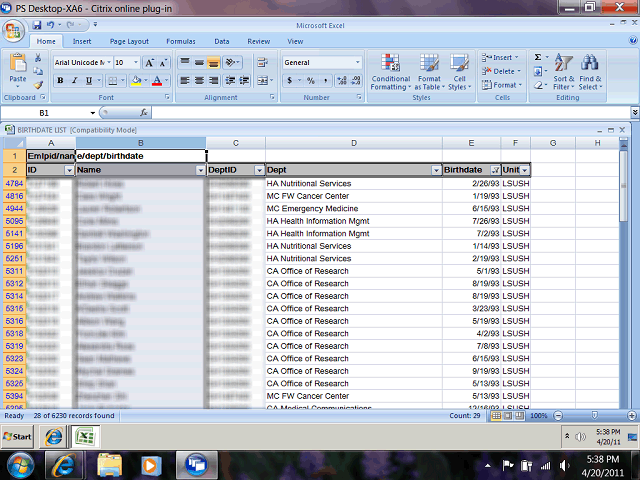This screenshot has width=640, height=480.
Task: Switch to the Page Layout tab
Action: (x=129, y=41)
